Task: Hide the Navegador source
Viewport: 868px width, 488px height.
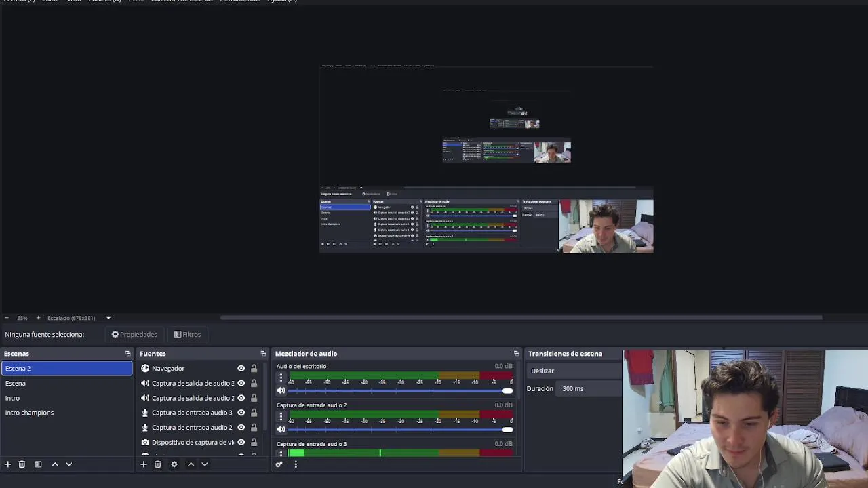Action: tap(241, 369)
